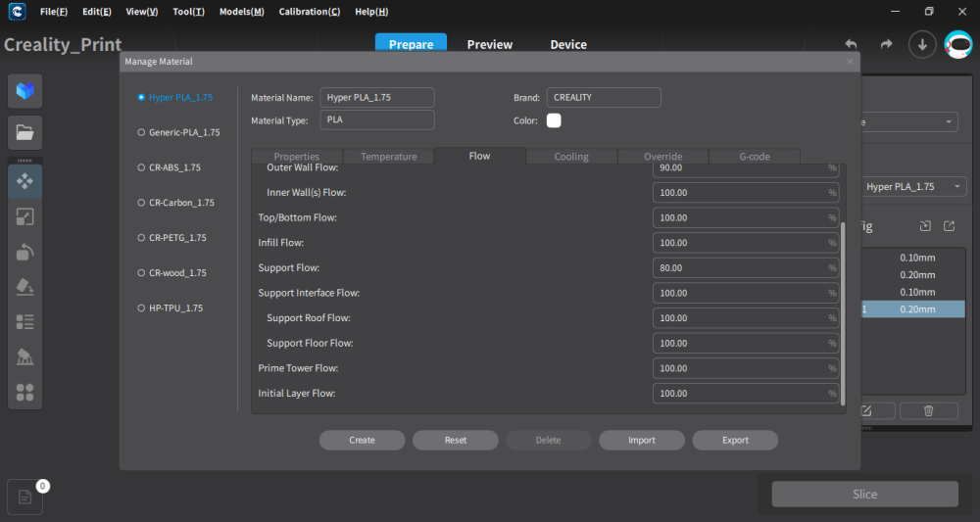Switch to the Cooling tab
The width and height of the screenshot is (980, 522).
571,156
